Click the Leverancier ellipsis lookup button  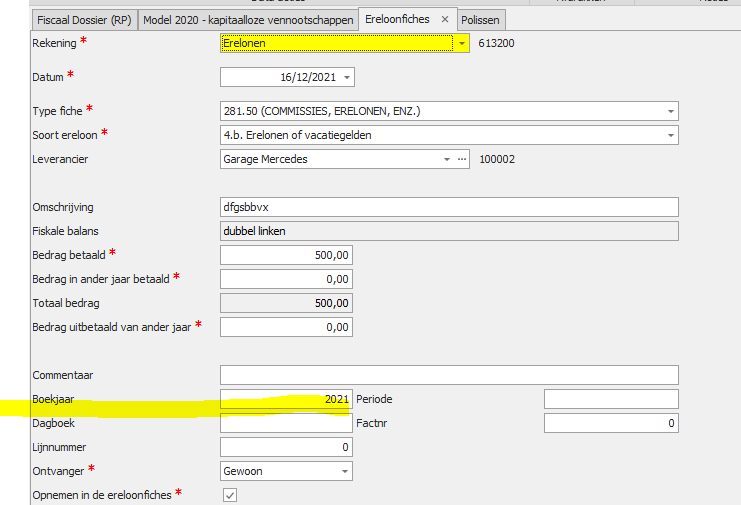461,159
